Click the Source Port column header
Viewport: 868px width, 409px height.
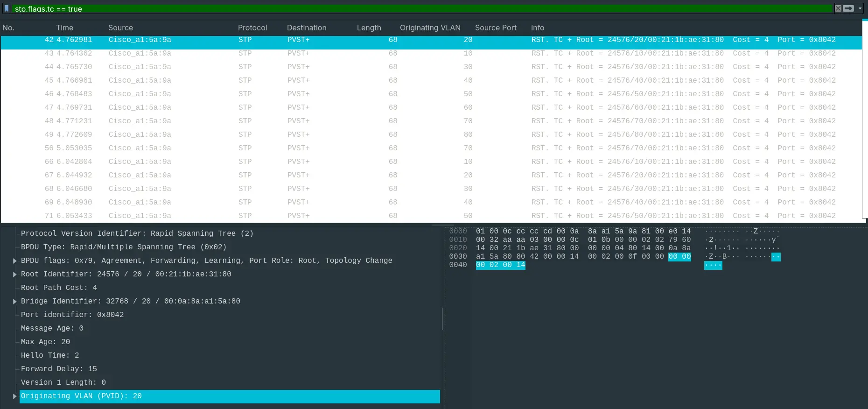496,28
